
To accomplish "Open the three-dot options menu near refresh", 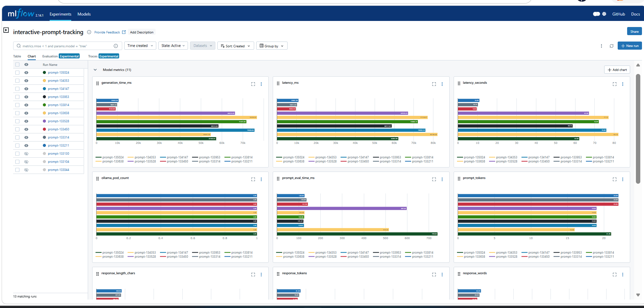I will pyautogui.click(x=601, y=46).
